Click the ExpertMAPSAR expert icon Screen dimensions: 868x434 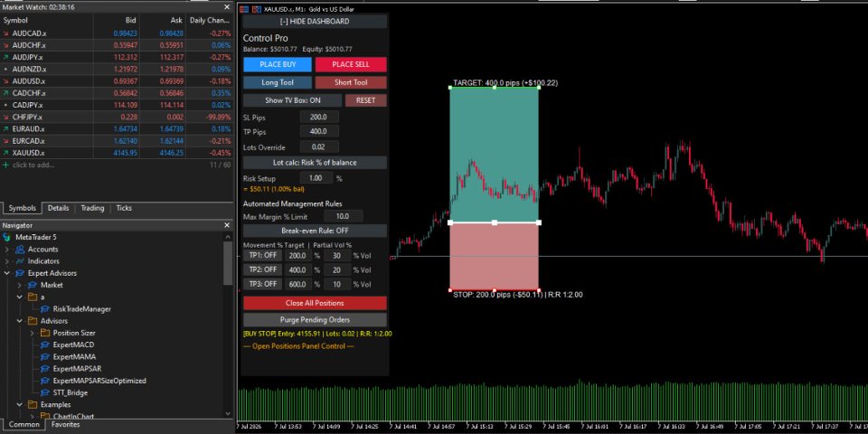[45, 369]
